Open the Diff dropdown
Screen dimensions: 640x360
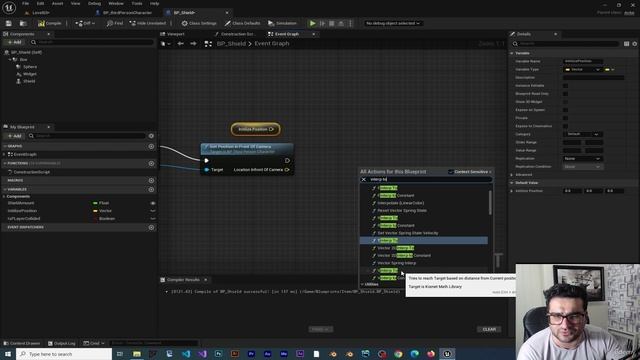[85, 23]
